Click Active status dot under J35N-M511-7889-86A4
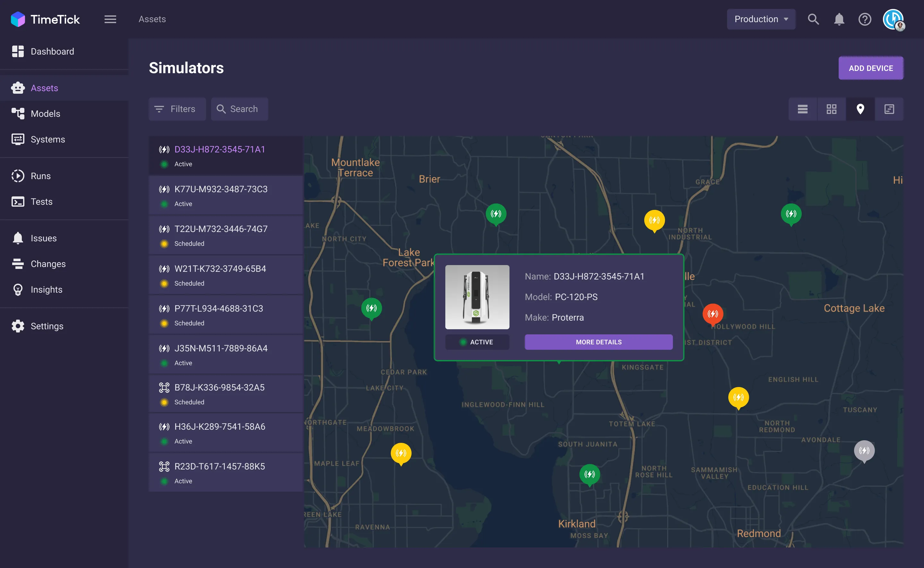The image size is (924, 568). click(164, 363)
